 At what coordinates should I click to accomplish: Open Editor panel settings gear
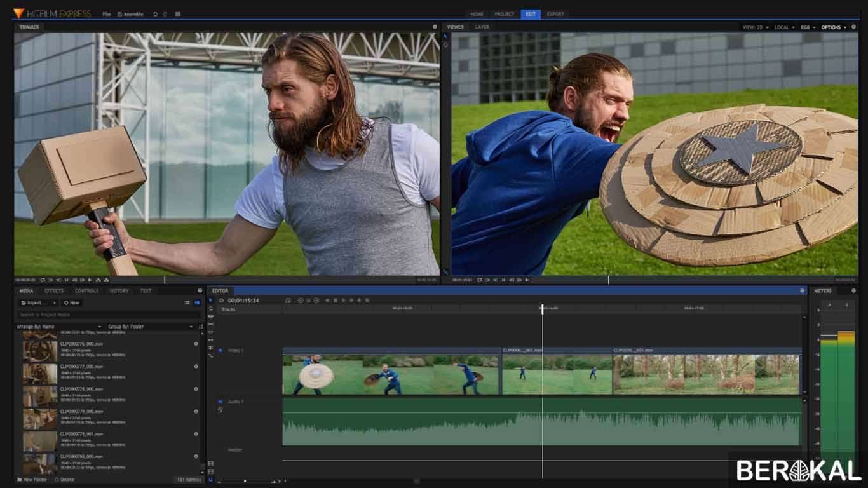point(802,291)
